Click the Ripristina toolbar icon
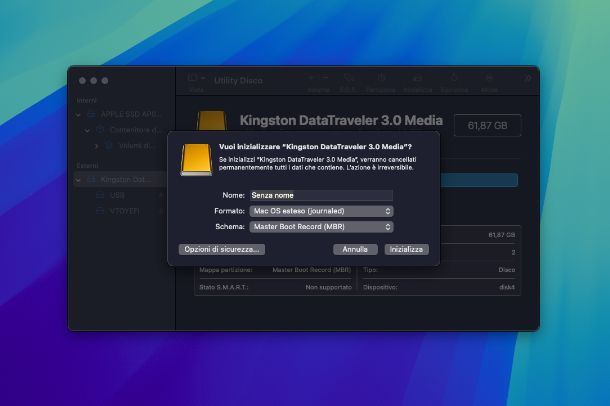The height and width of the screenshot is (406, 610). 454,79
